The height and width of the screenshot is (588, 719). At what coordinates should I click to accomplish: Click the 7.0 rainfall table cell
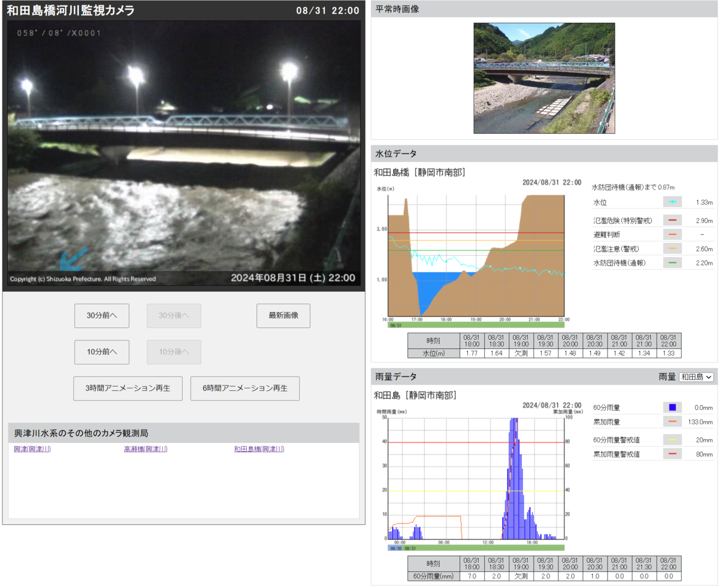471,576
